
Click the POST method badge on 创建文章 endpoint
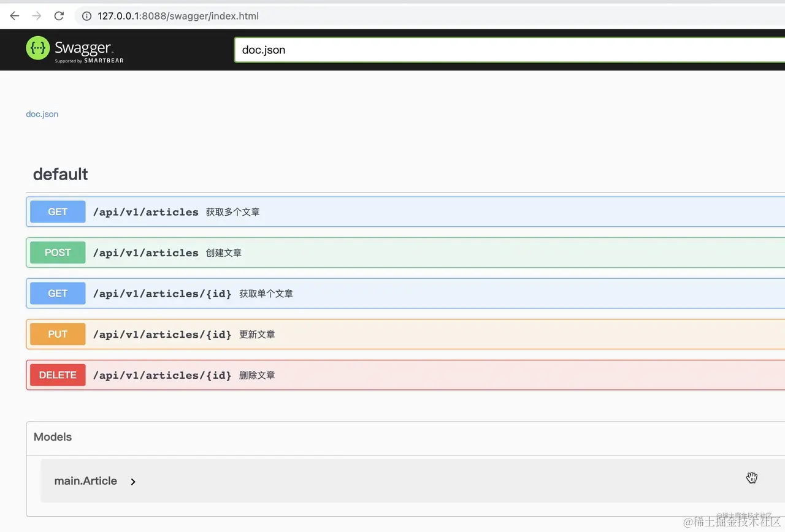click(57, 253)
